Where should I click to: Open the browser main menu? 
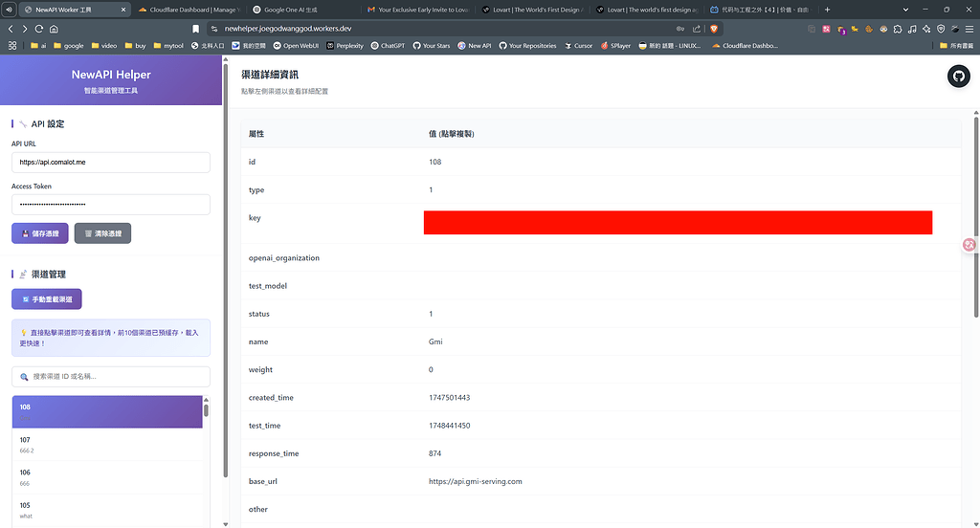pyautogui.click(x=969, y=29)
